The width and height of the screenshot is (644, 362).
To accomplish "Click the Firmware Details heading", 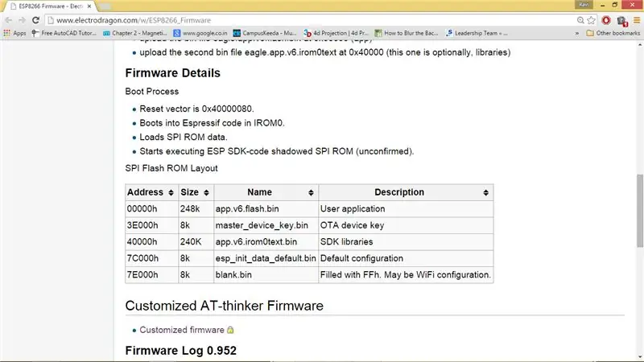I will (x=172, y=73).
